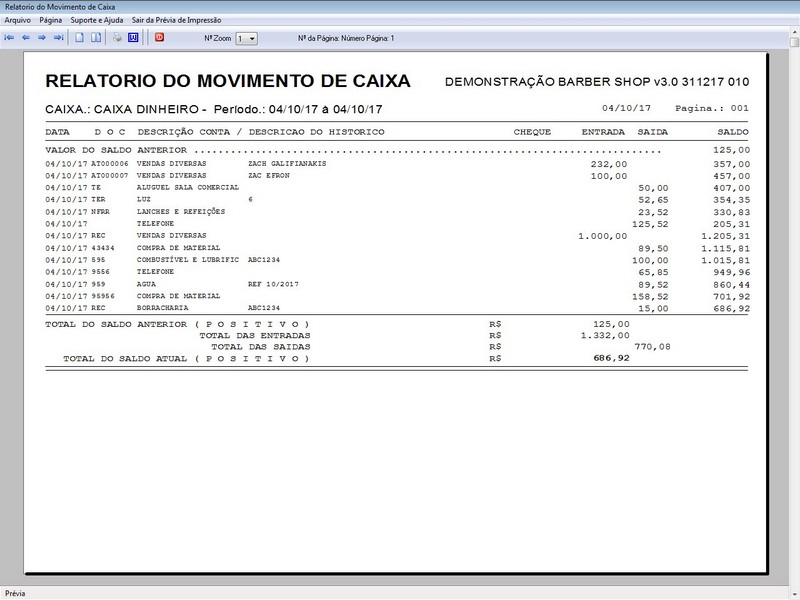Click document number 43434
This screenshot has height=600, width=800.
point(103,248)
